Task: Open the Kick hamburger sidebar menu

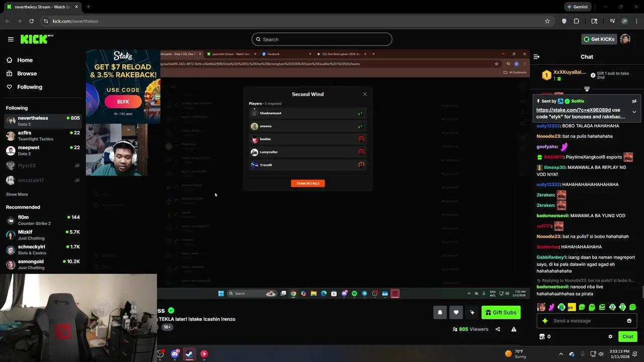Action: point(11,39)
